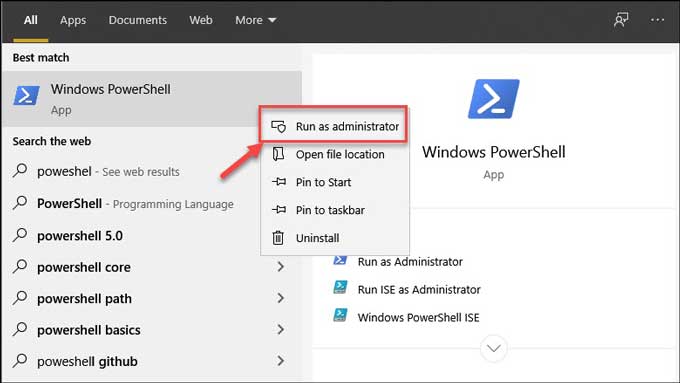Expand the powershell path suggestion arrow

[281, 298]
